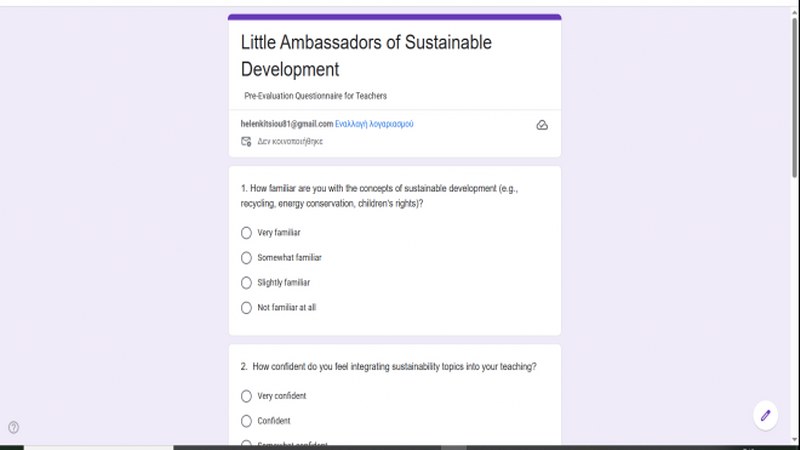This screenshot has height=450, width=800.
Task: Select the 'Very familiar' option
Action: pyautogui.click(x=247, y=233)
